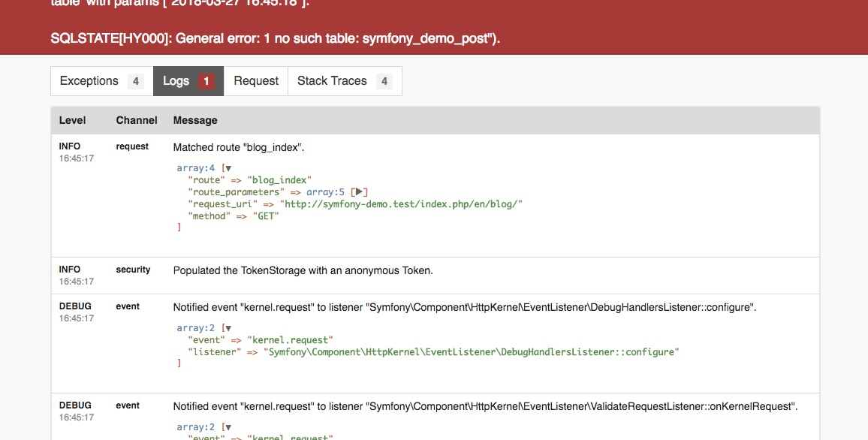Click the Channel column header
Screen dimensions: 868x440
click(137, 120)
